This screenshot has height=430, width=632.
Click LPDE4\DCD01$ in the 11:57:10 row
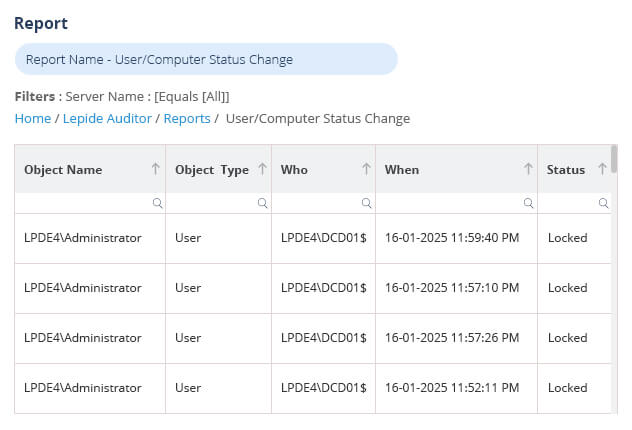(x=324, y=288)
